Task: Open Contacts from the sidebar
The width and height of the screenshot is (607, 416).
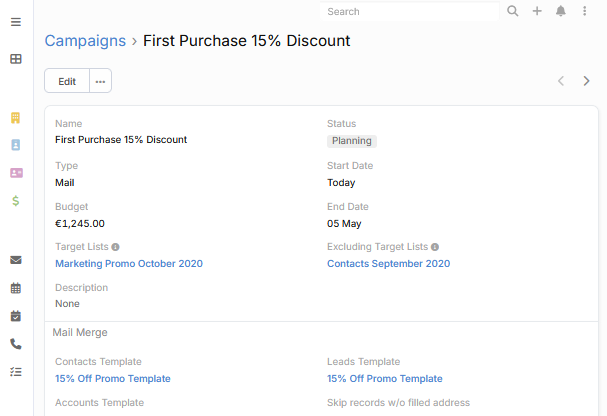Action: point(16,145)
